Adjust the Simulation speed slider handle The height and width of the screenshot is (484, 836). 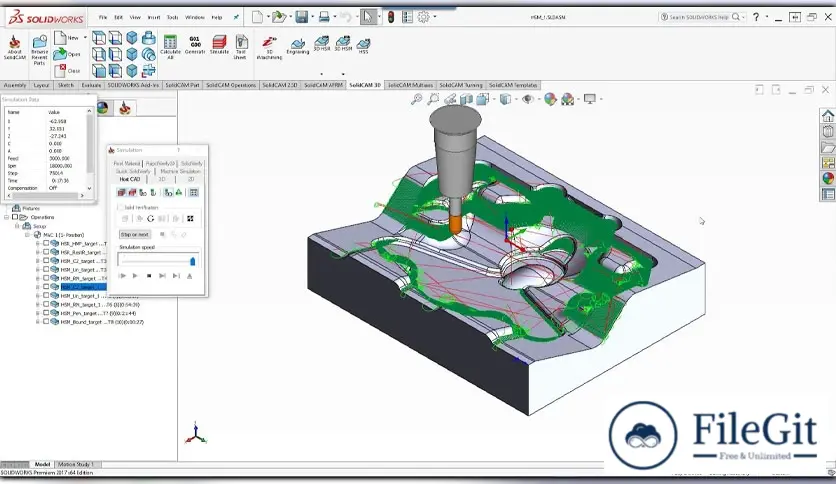click(192, 261)
